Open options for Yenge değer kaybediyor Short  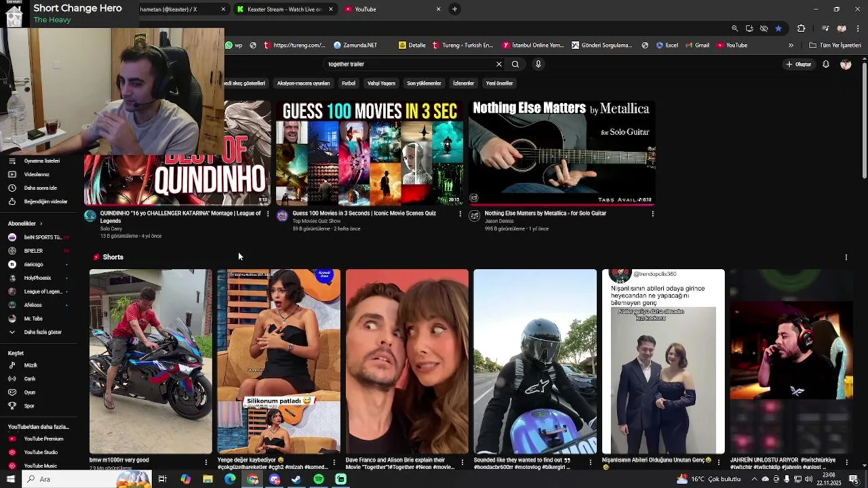click(x=334, y=462)
